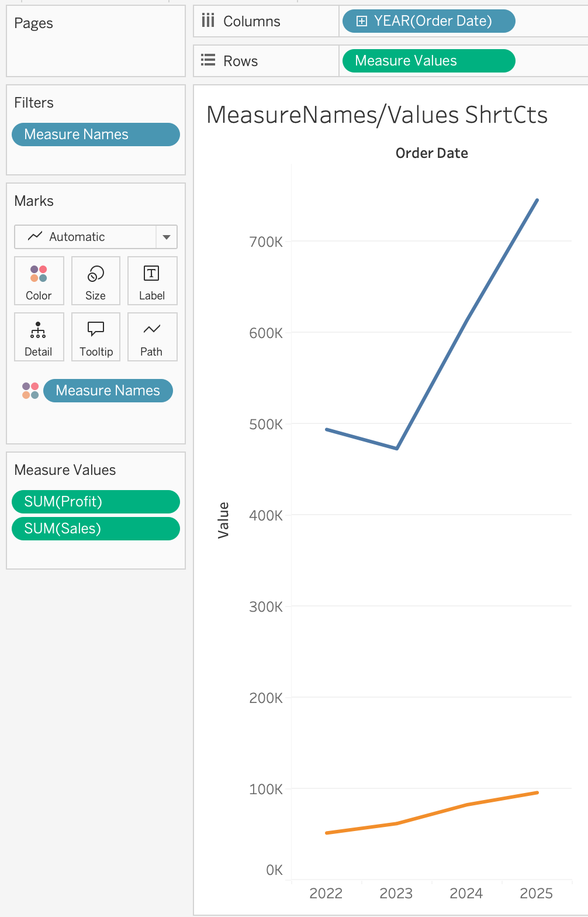This screenshot has height=917, width=588.
Task: Expand the plus on YEAR(Order Date) pill
Action: [x=362, y=21]
